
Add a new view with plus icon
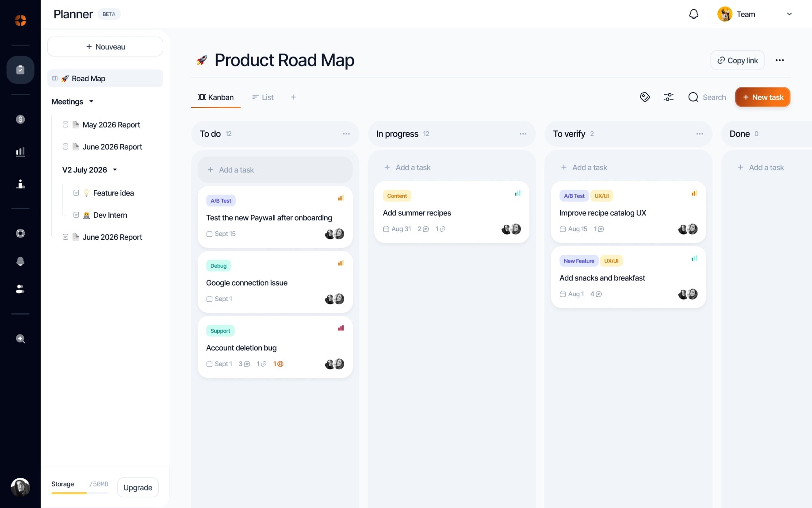(293, 97)
